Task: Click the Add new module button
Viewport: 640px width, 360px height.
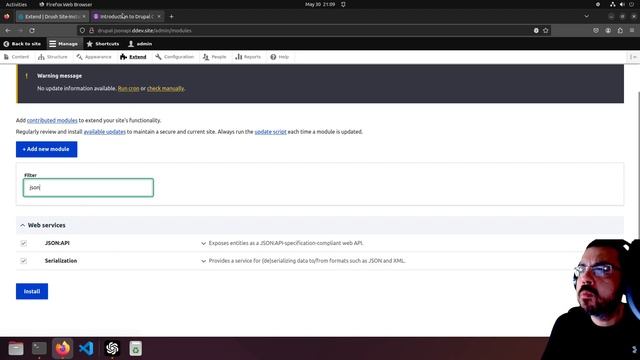Action: [47, 149]
